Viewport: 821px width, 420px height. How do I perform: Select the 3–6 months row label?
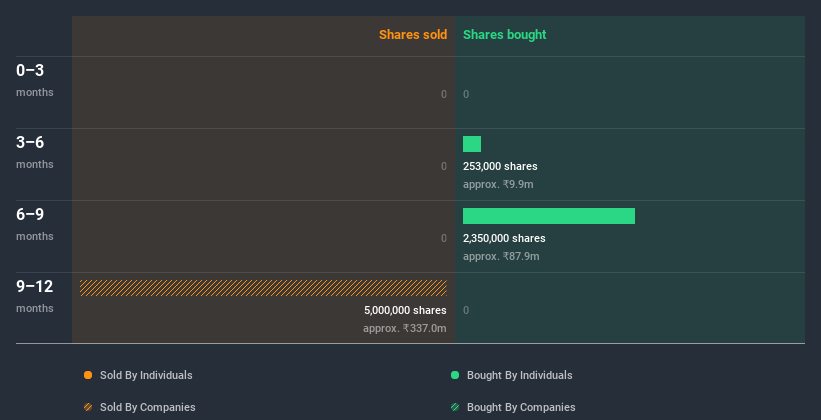(x=35, y=152)
